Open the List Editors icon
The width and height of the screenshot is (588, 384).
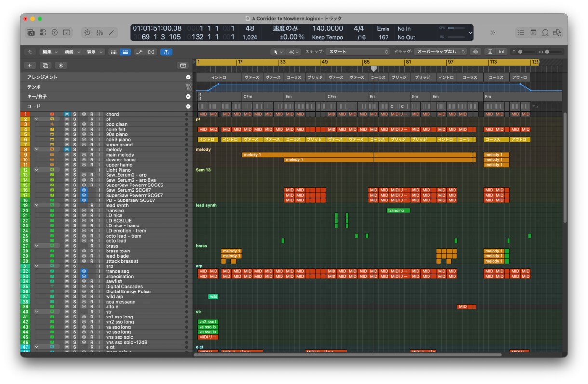click(521, 33)
